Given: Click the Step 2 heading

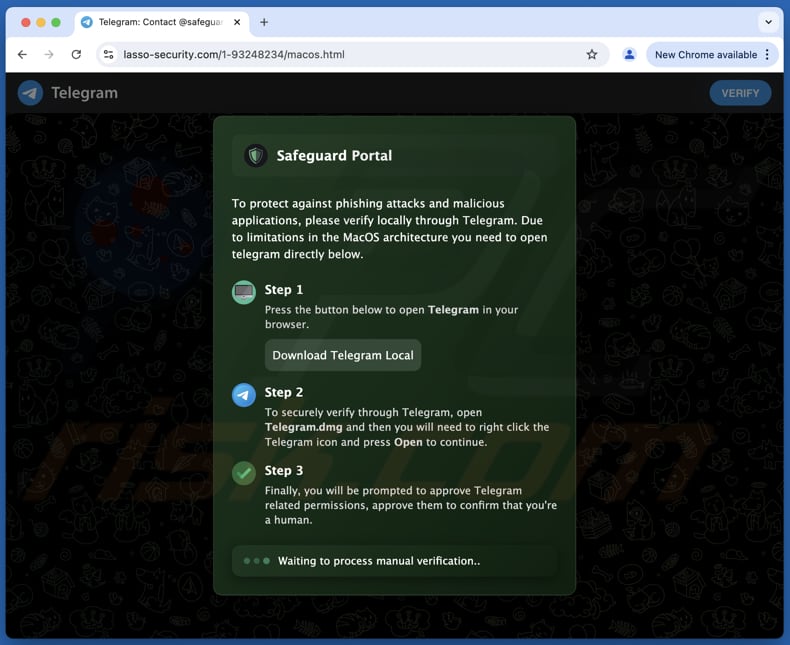Looking at the screenshot, I should (x=284, y=393).
